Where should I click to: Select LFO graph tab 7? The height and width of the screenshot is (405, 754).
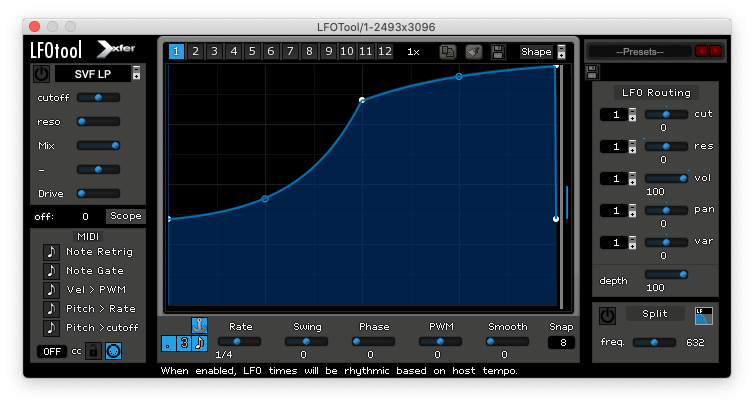(290, 51)
